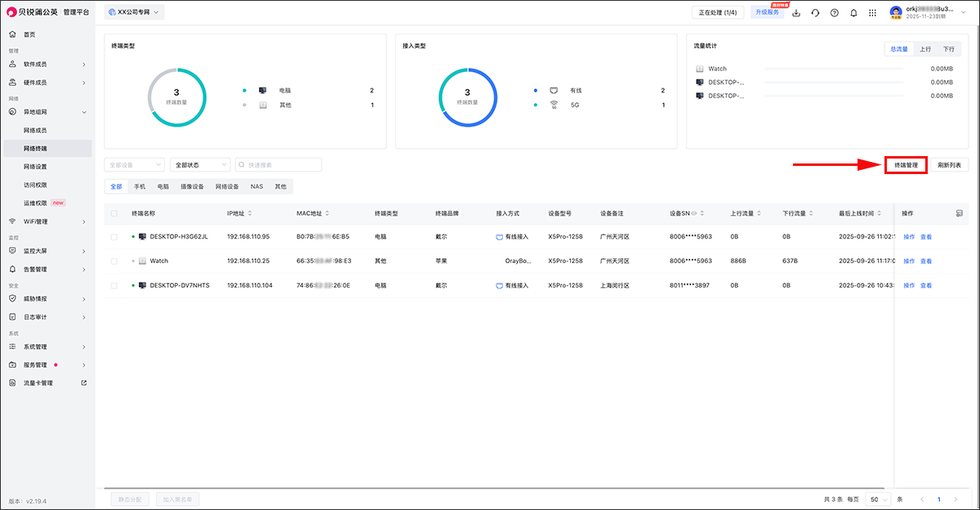Click the 终端管理 button
980x510 pixels.
(x=906, y=165)
